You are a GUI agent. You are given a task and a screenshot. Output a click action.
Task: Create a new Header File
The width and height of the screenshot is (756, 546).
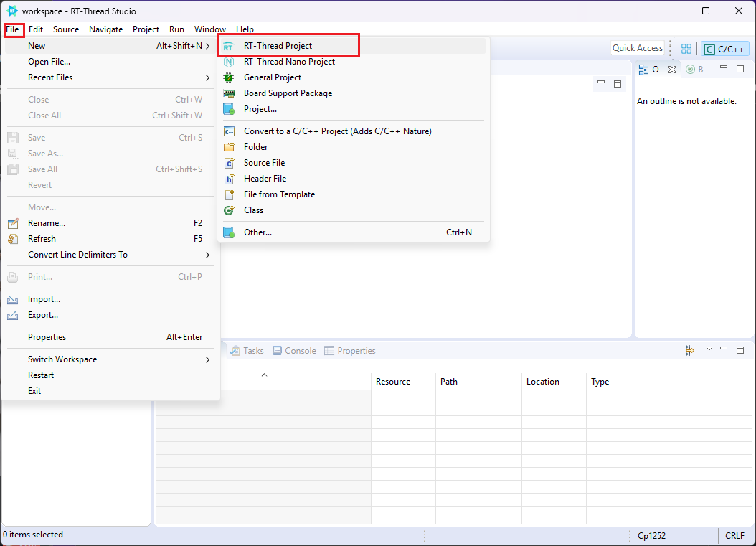(x=265, y=179)
